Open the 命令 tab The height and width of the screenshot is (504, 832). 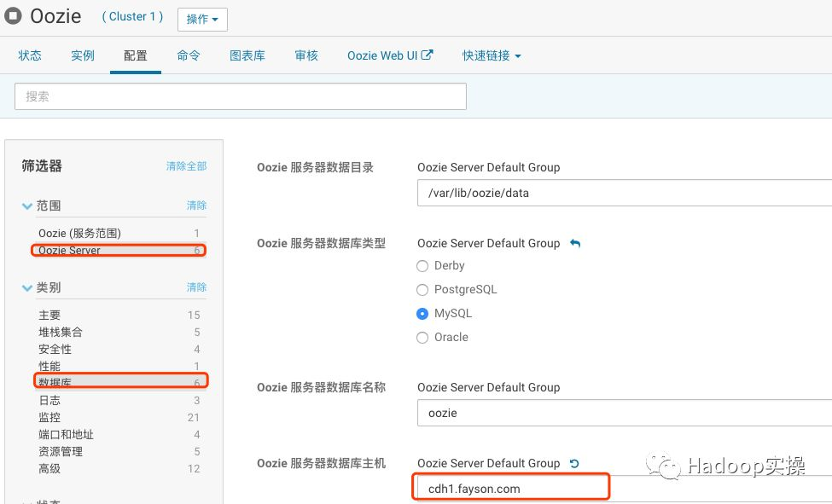tap(189, 55)
